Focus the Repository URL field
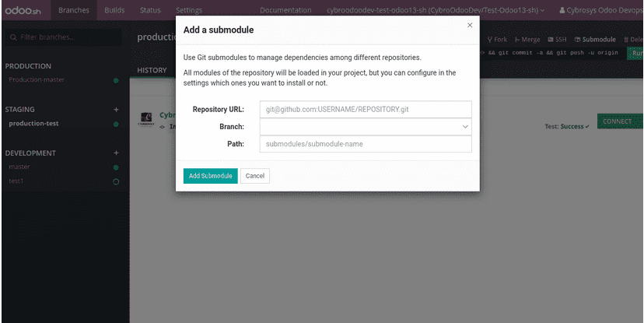Image resolution: width=644 pixels, height=323 pixels. (366, 109)
